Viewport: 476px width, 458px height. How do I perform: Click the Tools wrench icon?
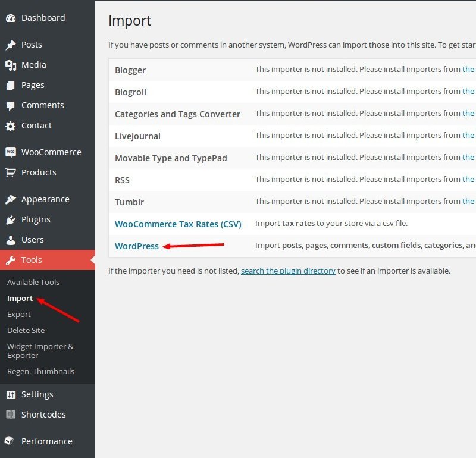pos(11,260)
